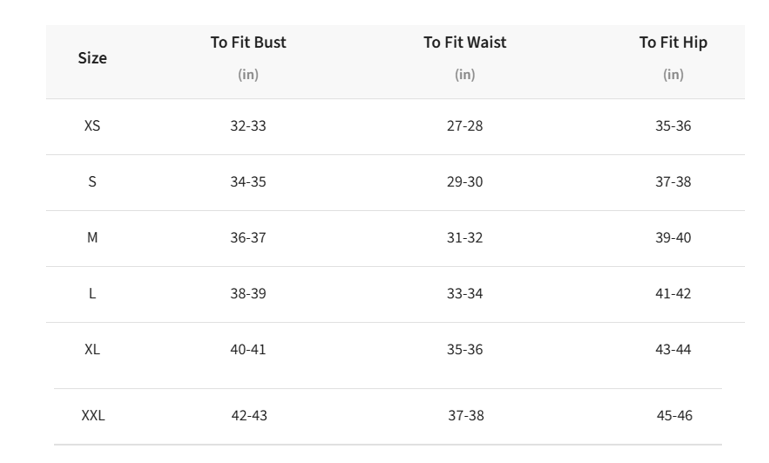Viewport: 769px width, 463px height.
Task: Select the 29-30 waist measurement cell
Action: [x=465, y=181]
